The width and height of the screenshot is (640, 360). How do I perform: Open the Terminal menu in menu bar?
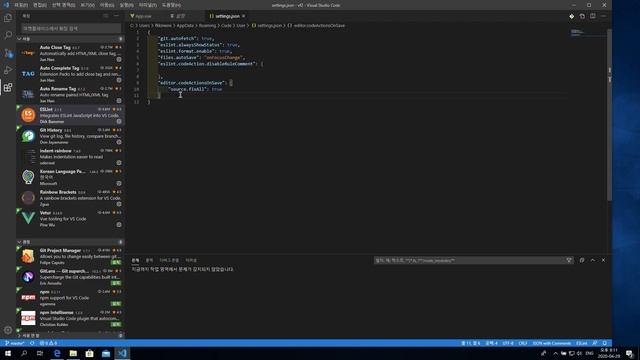[147, 5]
